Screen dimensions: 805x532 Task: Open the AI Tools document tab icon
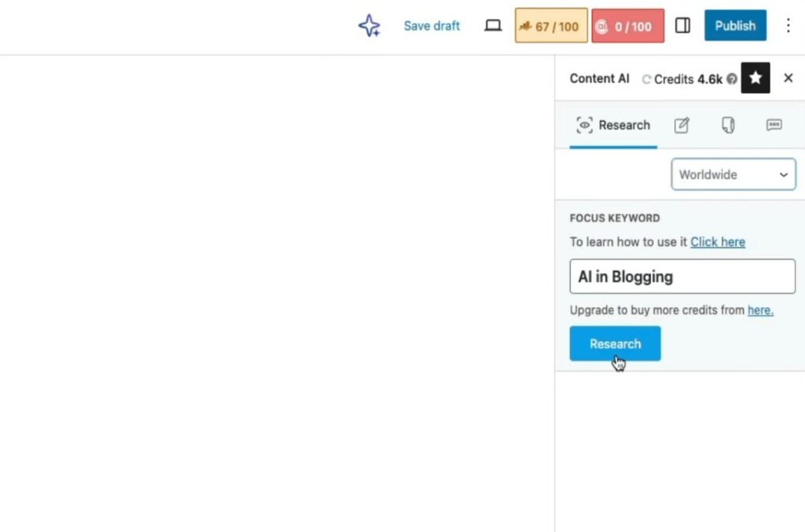(x=728, y=125)
